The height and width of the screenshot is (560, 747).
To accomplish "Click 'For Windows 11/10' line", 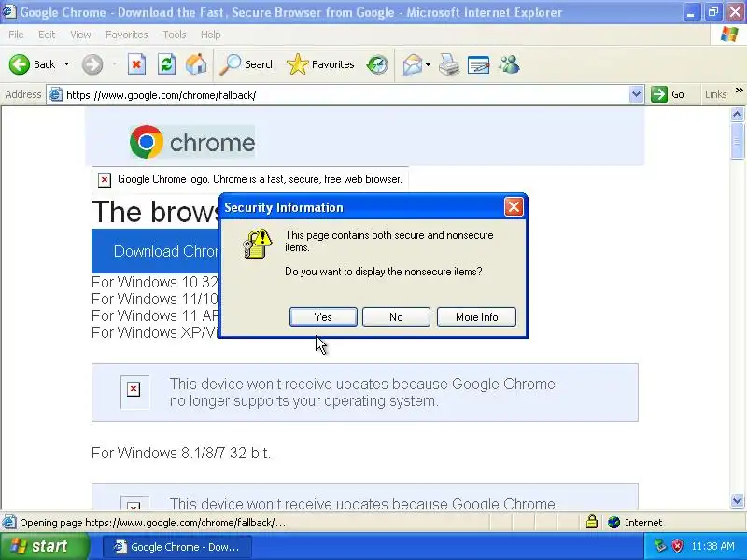I will pyautogui.click(x=155, y=299).
